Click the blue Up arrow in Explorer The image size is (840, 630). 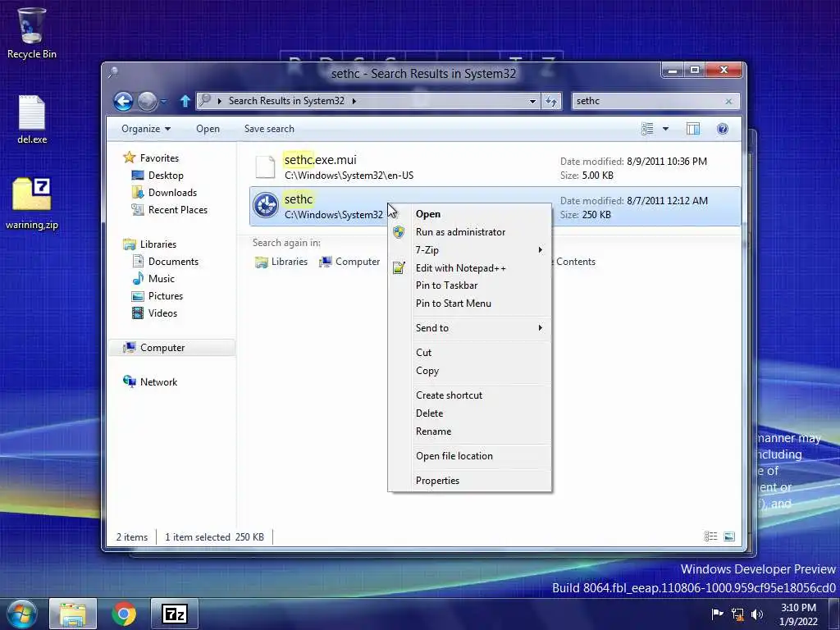185,101
